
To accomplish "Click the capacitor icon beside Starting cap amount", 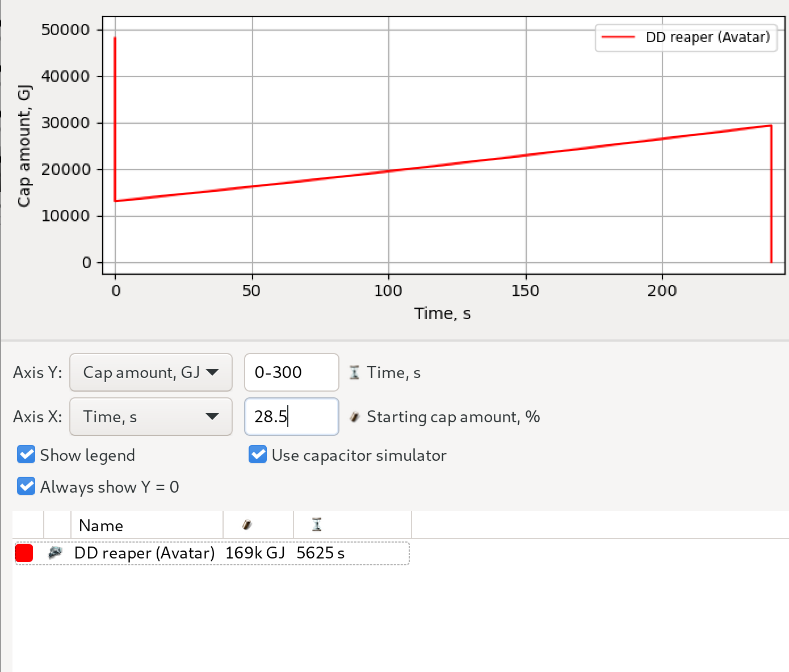I will pyautogui.click(x=355, y=417).
